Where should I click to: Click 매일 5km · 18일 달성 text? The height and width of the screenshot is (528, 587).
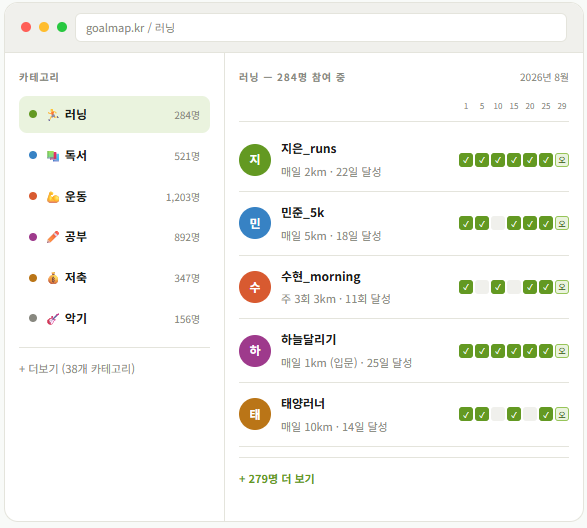point(331,236)
